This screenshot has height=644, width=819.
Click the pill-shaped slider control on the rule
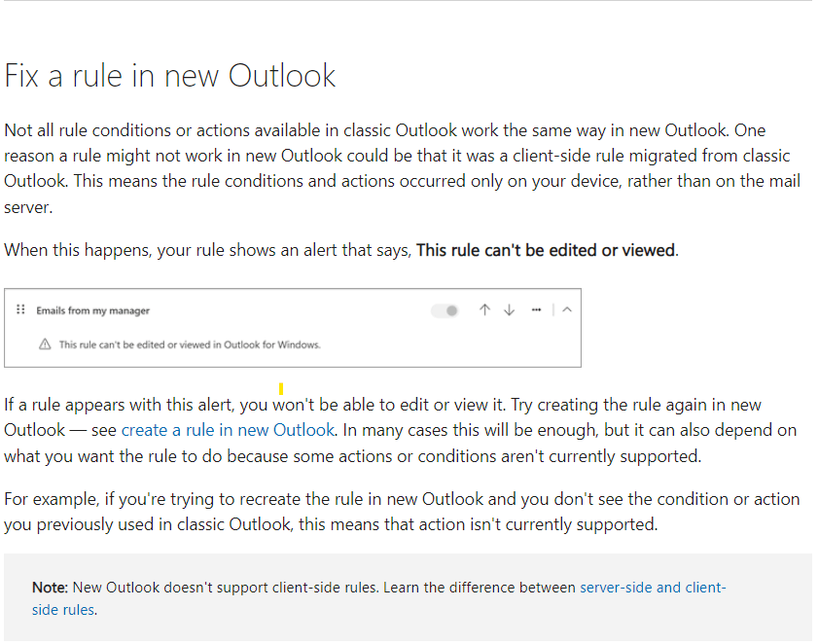[444, 308]
